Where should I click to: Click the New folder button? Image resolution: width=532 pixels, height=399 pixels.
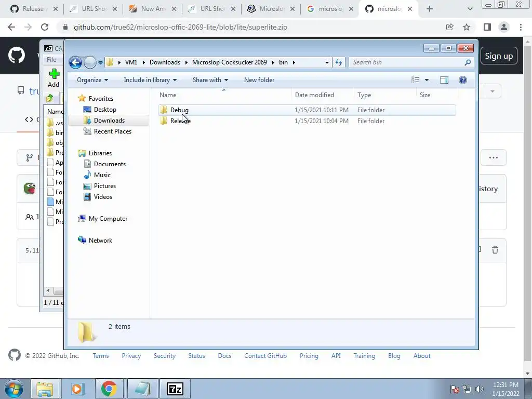[x=259, y=80]
